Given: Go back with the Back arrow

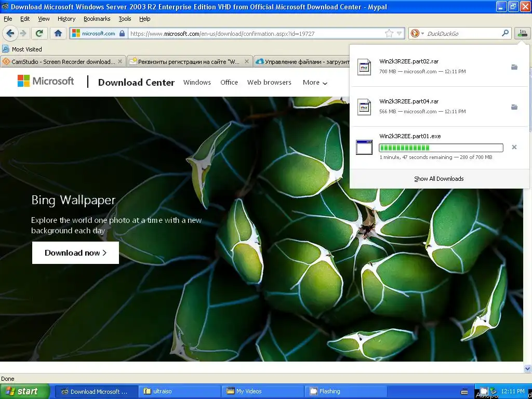Looking at the screenshot, I should (10, 33).
